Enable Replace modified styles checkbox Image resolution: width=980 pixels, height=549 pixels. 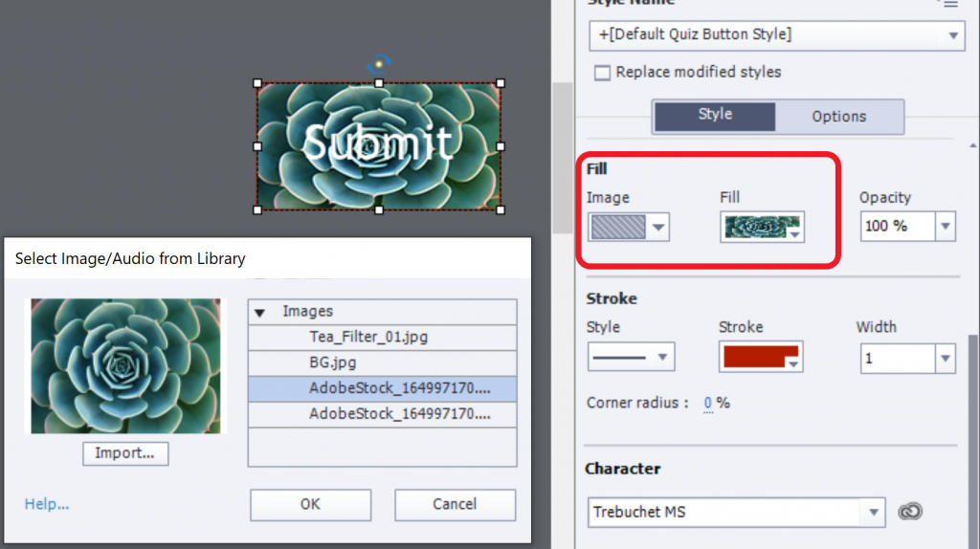tap(602, 73)
